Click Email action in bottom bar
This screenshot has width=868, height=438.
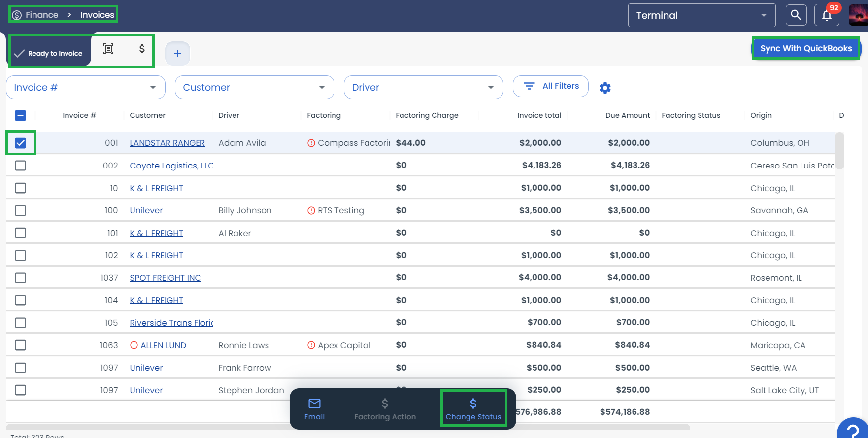click(314, 409)
